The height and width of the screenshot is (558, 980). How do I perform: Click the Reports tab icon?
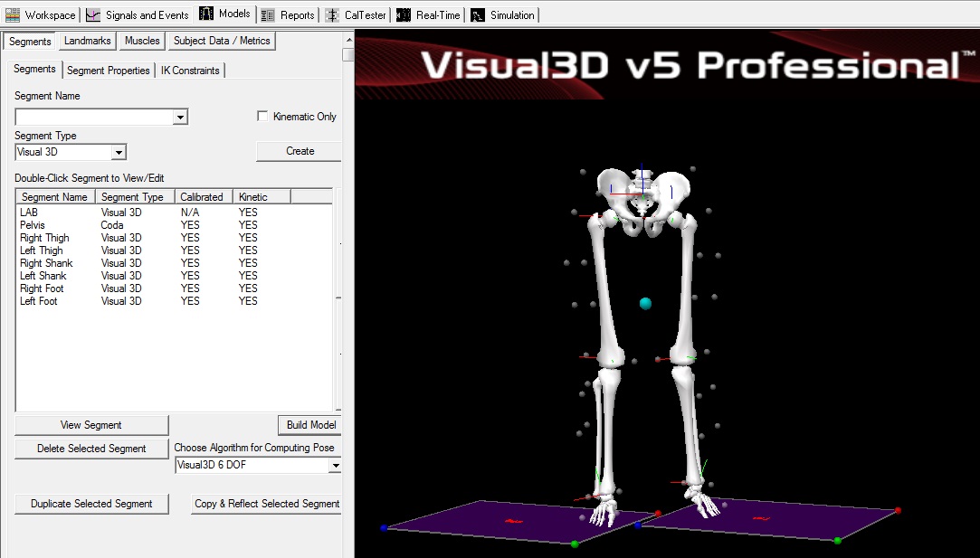(268, 15)
